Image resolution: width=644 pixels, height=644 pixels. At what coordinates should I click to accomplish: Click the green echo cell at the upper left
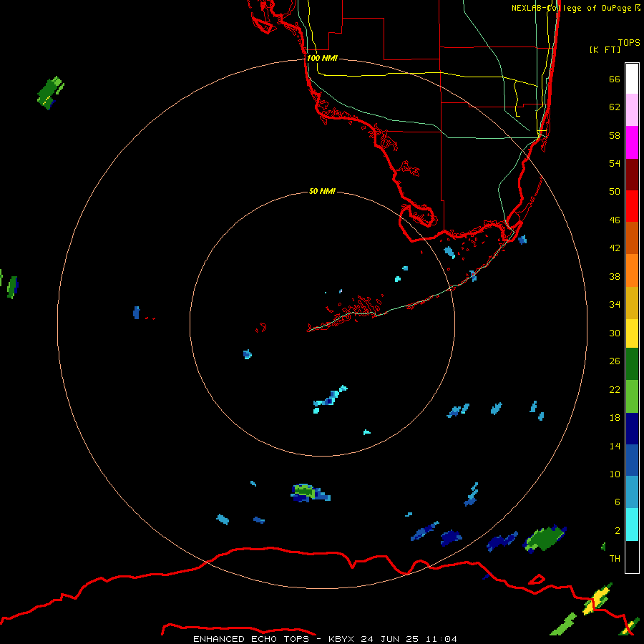point(51,92)
